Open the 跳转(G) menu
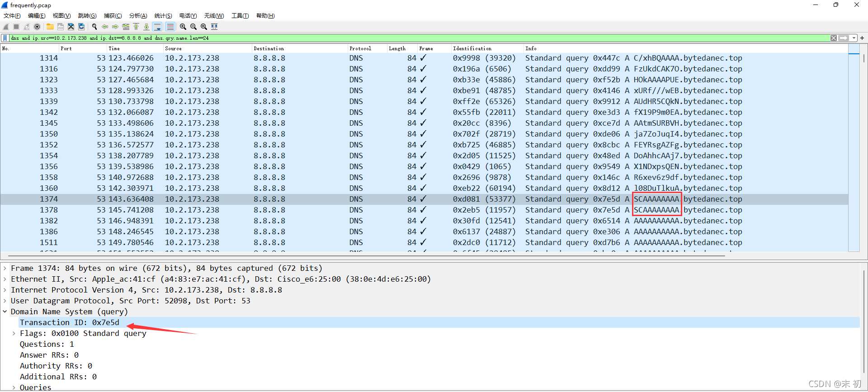868x392 pixels. coord(87,16)
